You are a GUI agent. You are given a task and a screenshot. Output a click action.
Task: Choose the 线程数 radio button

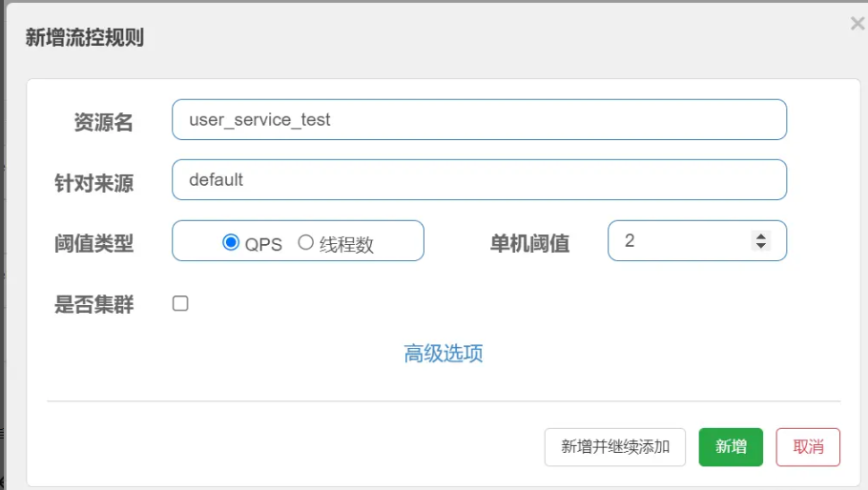tap(305, 242)
